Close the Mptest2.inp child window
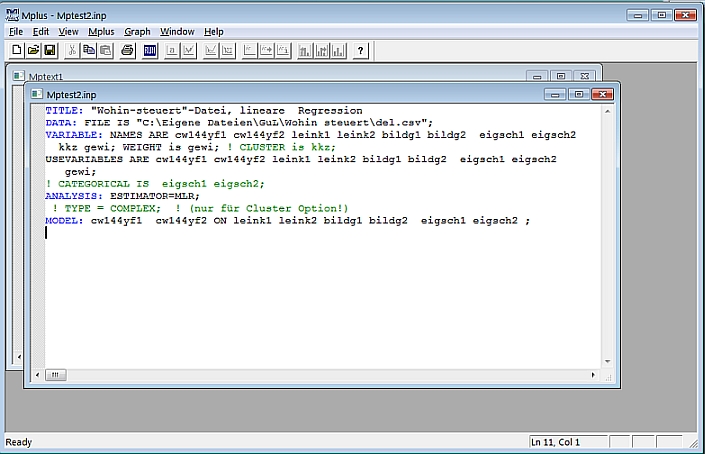Screen dimensions: 705x454 coord(602,94)
